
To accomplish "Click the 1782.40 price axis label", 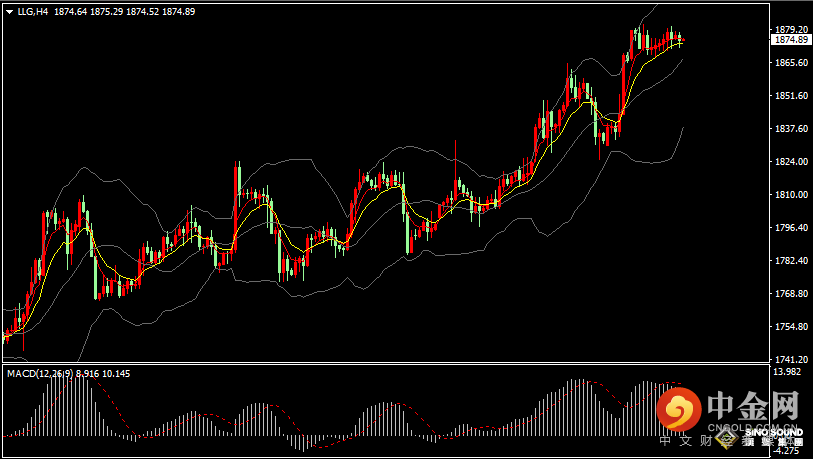I will pyautogui.click(x=791, y=261).
